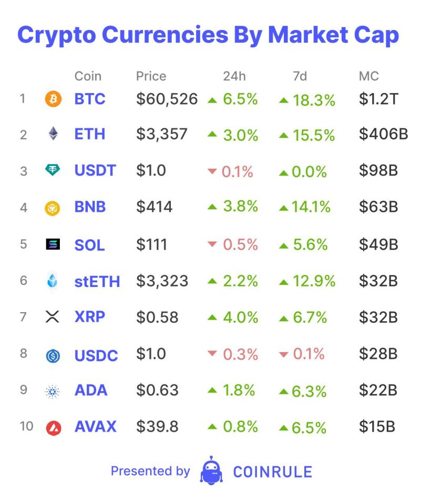Click the MC column header

[x=368, y=76]
